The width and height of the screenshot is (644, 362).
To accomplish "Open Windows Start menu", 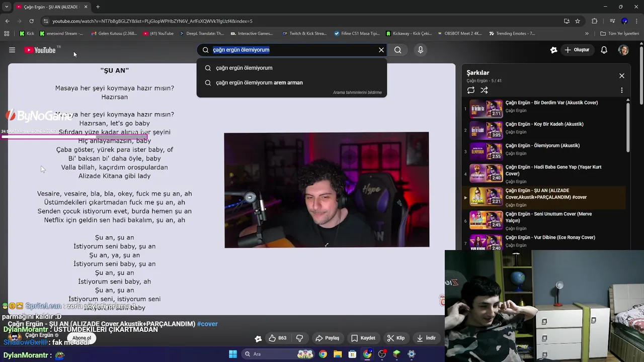I will pos(232,354).
